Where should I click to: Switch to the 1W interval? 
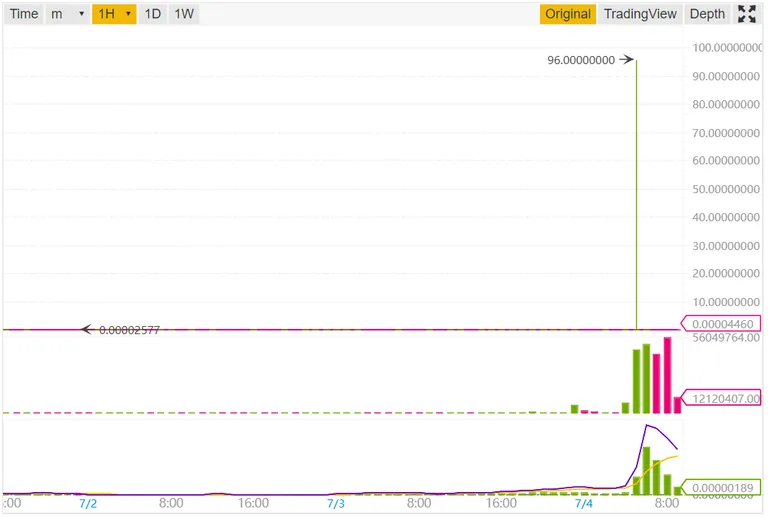click(184, 14)
